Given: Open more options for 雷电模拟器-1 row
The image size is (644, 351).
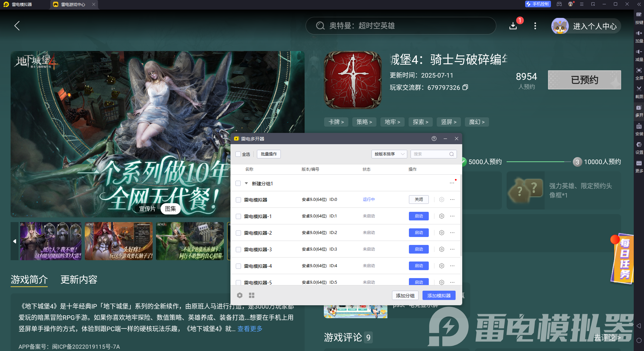Looking at the screenshot, I should click(x=452, y=216).
